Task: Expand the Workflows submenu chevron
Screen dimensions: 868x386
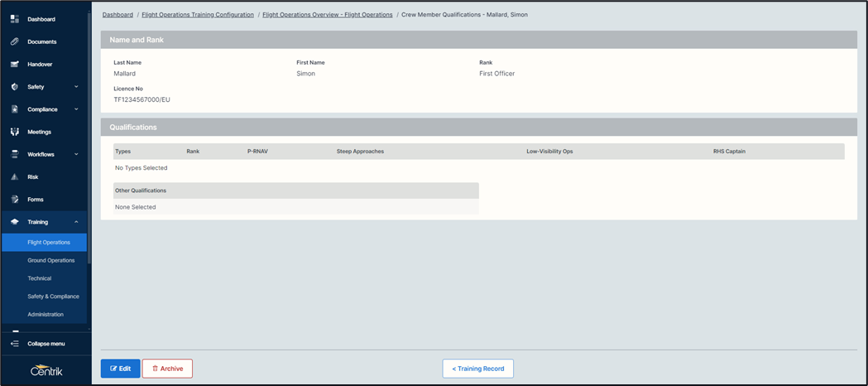Action: tap(76, 154)
